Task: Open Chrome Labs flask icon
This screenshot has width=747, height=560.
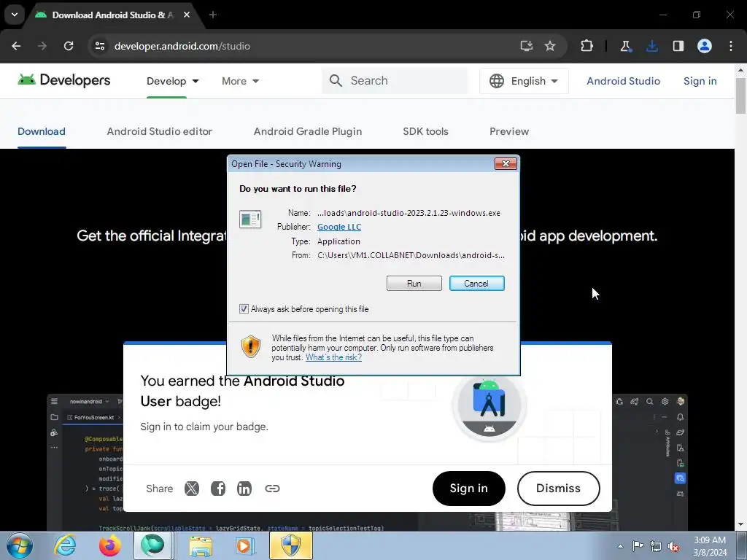Action: tap(625, 46)
